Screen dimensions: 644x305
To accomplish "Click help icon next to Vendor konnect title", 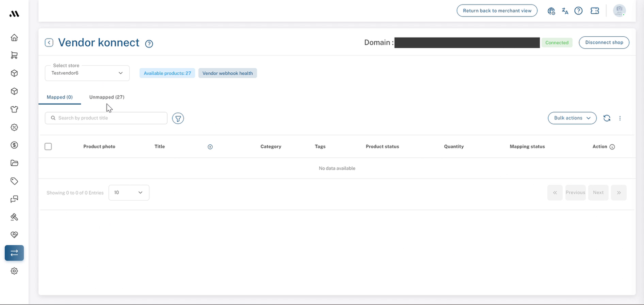I will 149,44.
